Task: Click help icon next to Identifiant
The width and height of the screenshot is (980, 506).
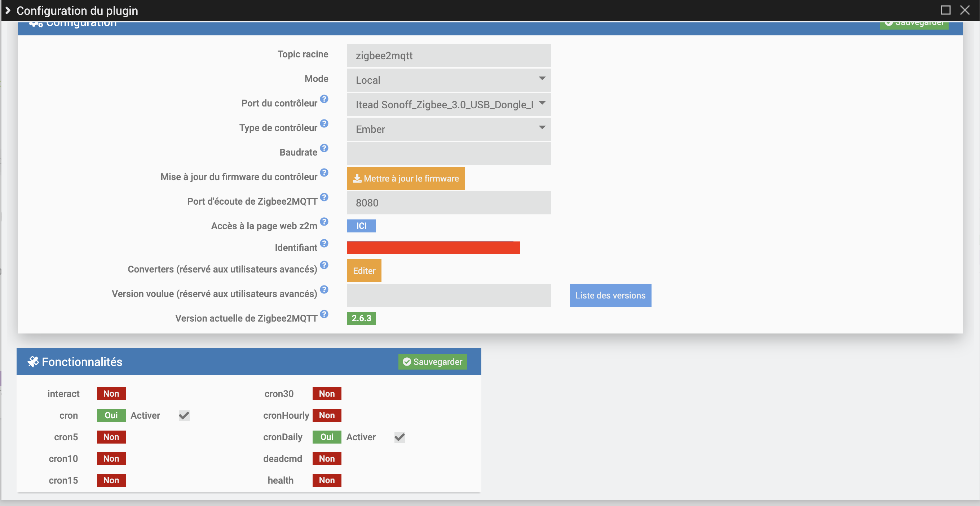Action: coord(324,243)
